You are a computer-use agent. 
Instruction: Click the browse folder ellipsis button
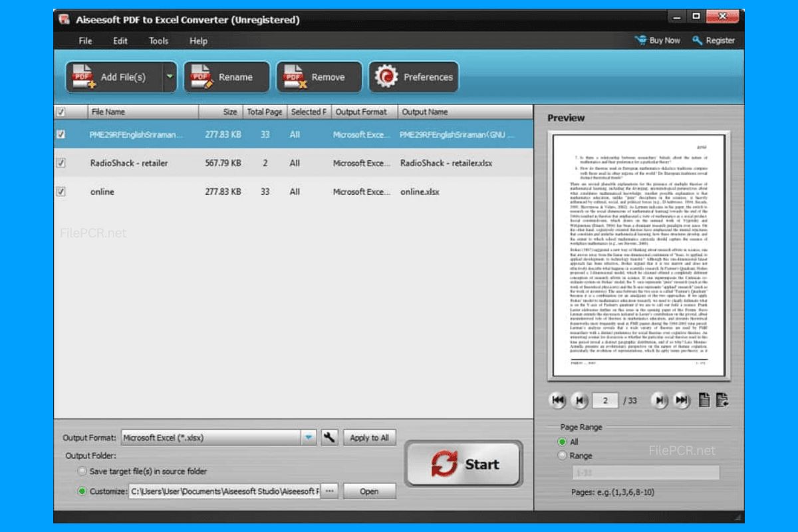330,491
